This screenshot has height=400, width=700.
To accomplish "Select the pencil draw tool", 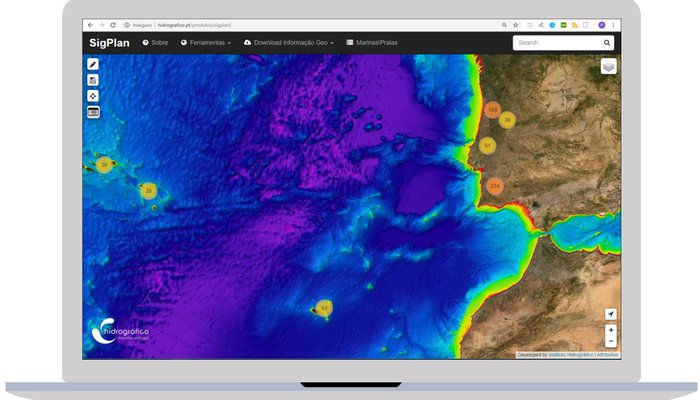I will (93, 64).
